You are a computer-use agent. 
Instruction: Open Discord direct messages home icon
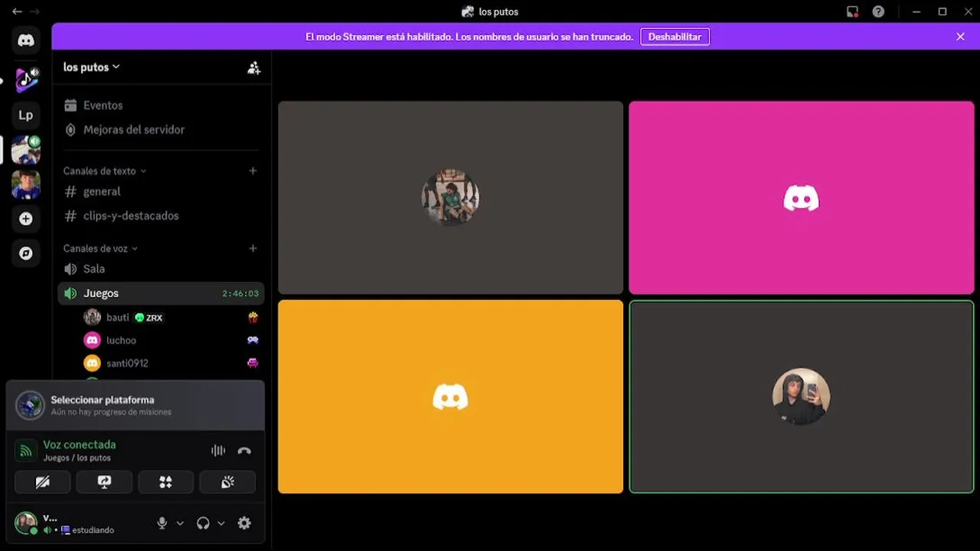click(x=26, y=41)
